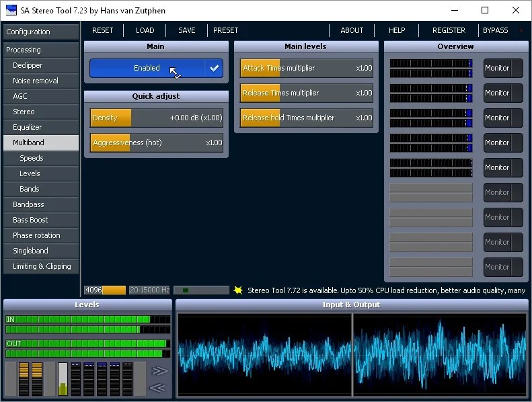Adjust the Release Times multiplier slider
Screen dimensions: 532x402
tap(307, 93)
